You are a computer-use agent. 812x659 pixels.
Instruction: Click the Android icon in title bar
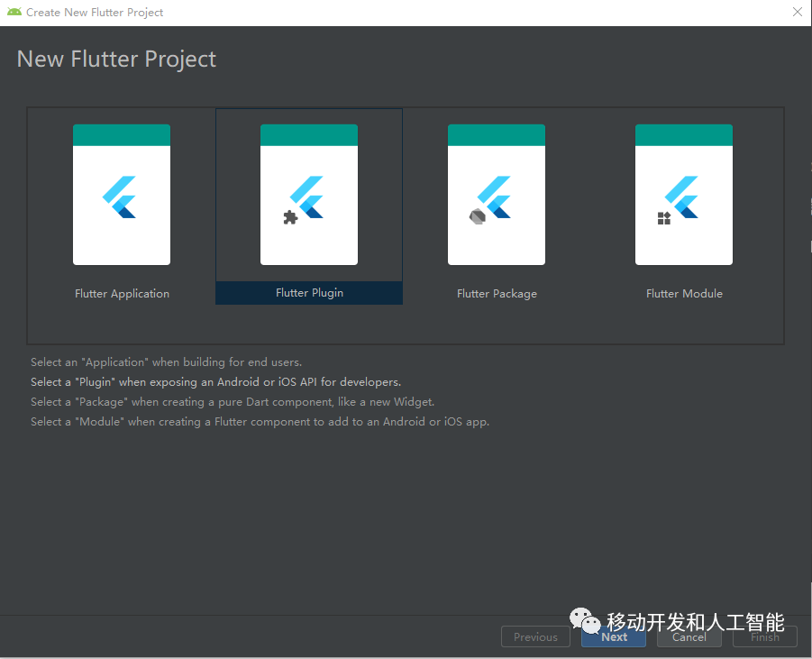click(14, 12)
